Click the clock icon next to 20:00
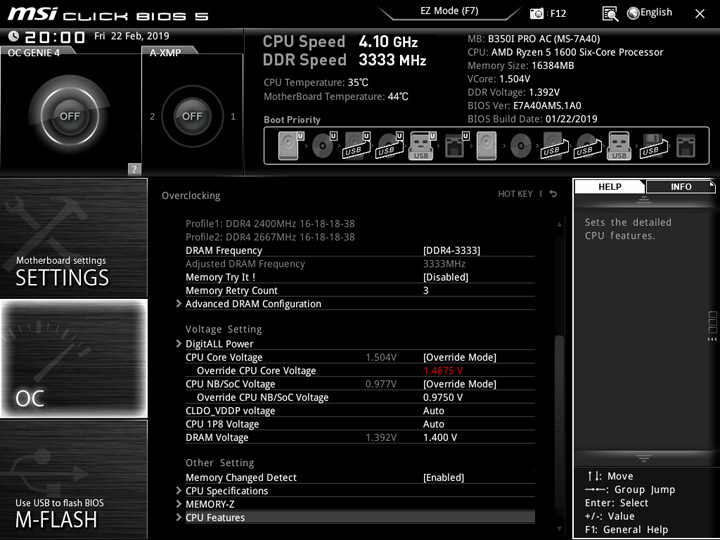 pos(14,36)
